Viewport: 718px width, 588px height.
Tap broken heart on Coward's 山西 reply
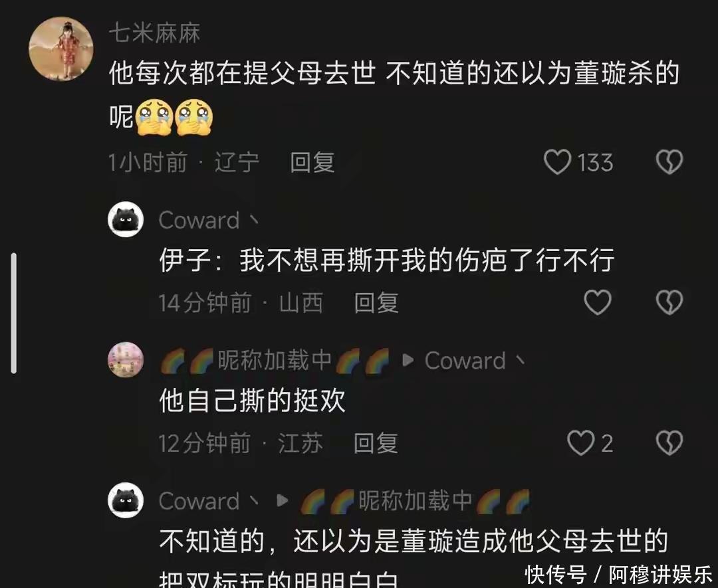tap(669, 302)
